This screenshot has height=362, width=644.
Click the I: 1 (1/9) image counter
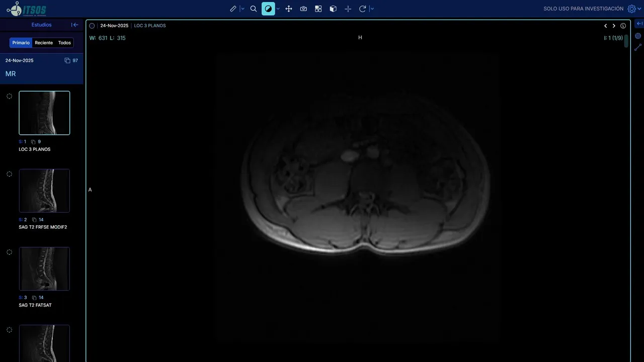pyautogui.click(x=613, y=38)
